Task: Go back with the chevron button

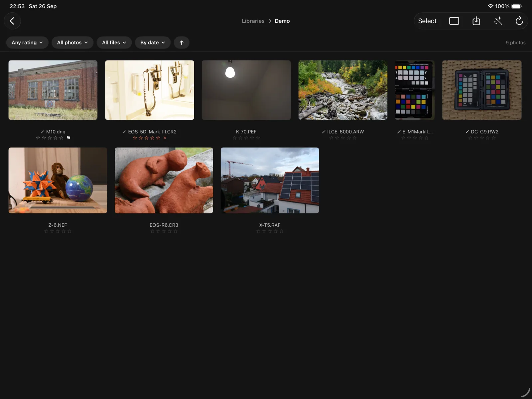Action: 12,21
